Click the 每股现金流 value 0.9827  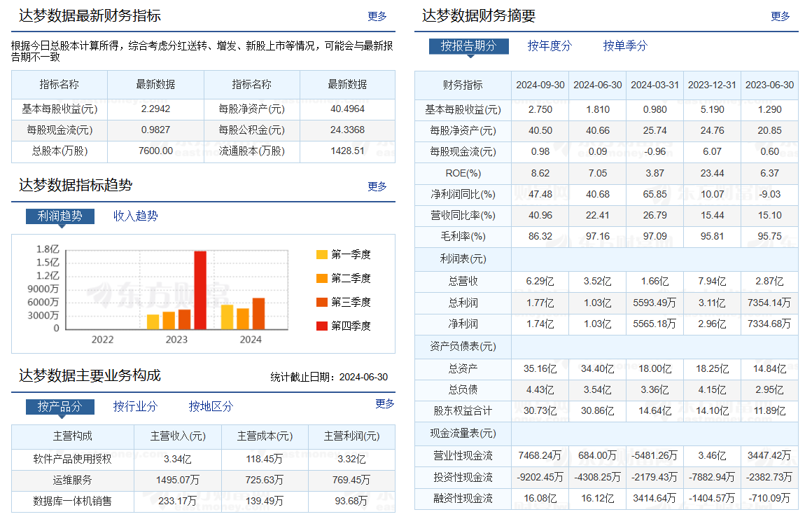tap(156, 130)
